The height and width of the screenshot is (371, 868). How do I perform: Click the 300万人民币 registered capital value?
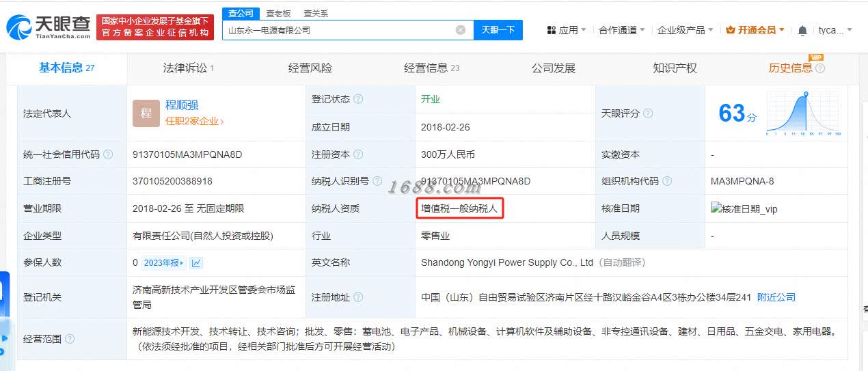[x=448, y=154]
